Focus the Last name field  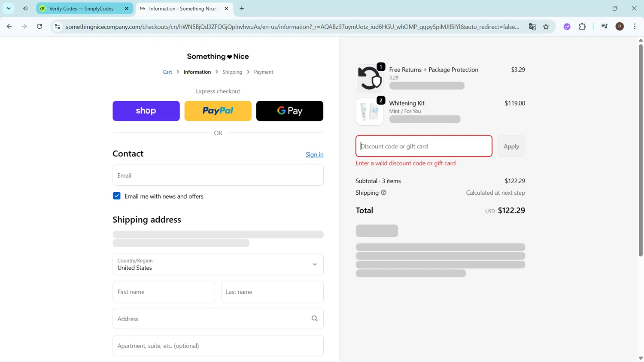(272, 292)
